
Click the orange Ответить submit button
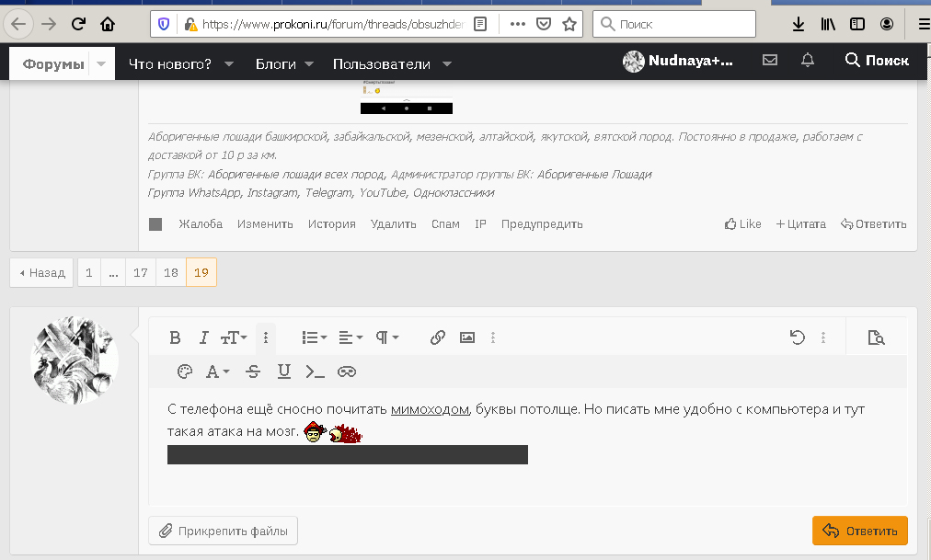(x=859, y=531)
